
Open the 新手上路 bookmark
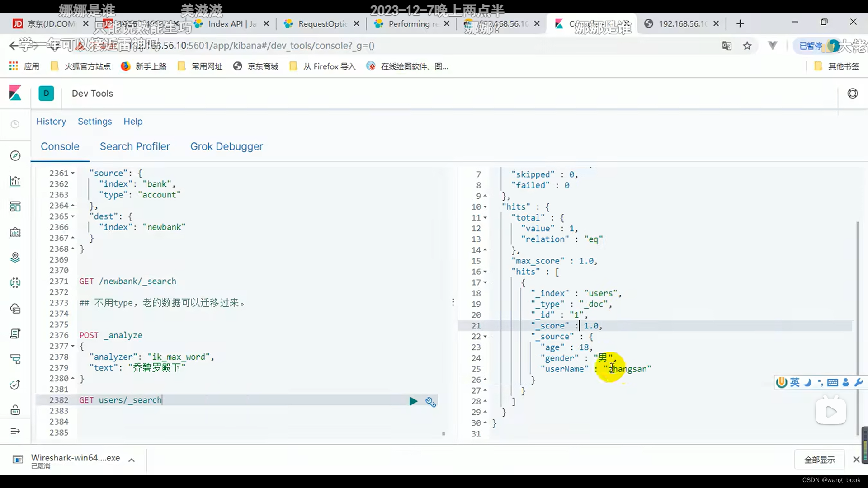tap(144, 66)
